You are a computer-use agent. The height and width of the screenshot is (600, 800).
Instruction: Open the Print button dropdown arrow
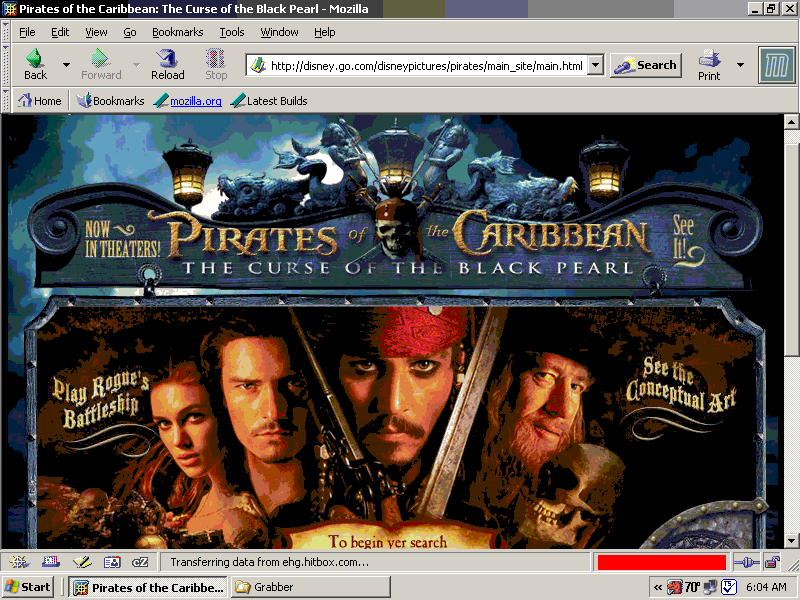point(740,65)
